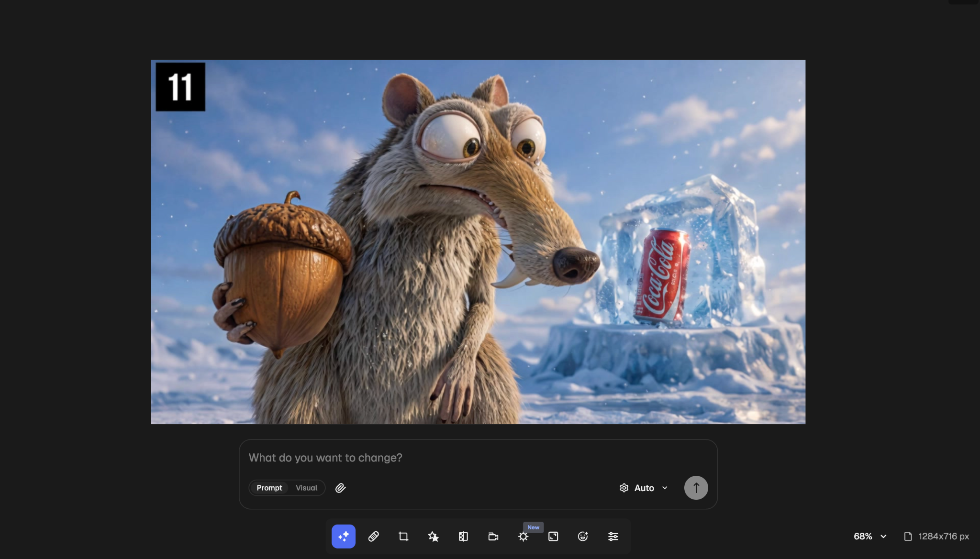Screen dimensions: 980x559
Task: Submit the prompt with the arrow button
Action: pos(696,488)
